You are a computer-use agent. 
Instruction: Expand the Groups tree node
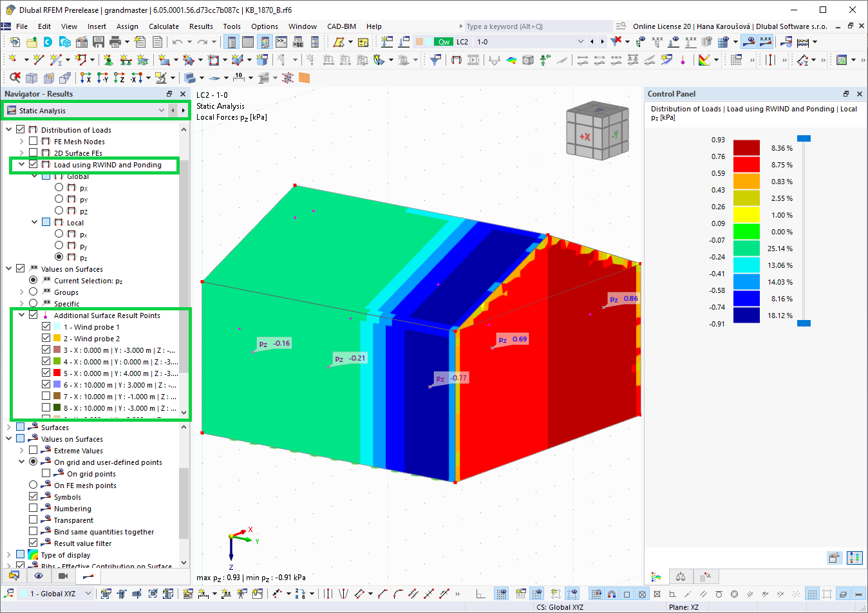click(21, 292)
